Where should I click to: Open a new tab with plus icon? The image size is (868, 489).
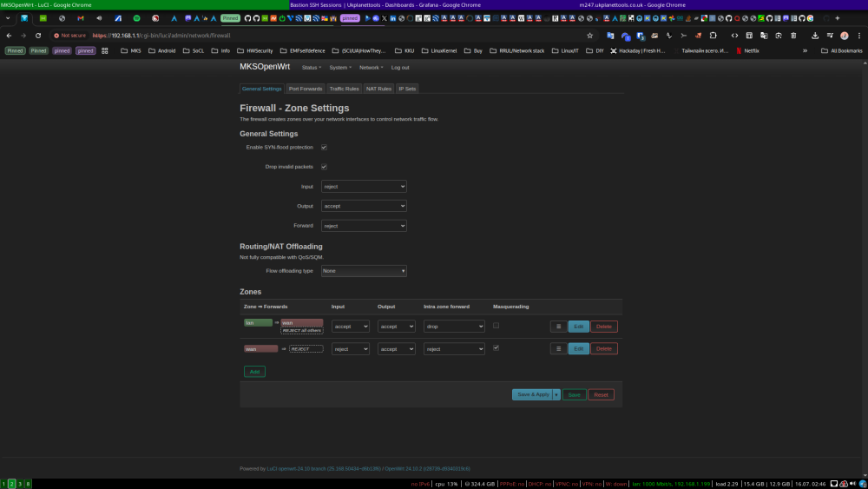click(838, 18)
